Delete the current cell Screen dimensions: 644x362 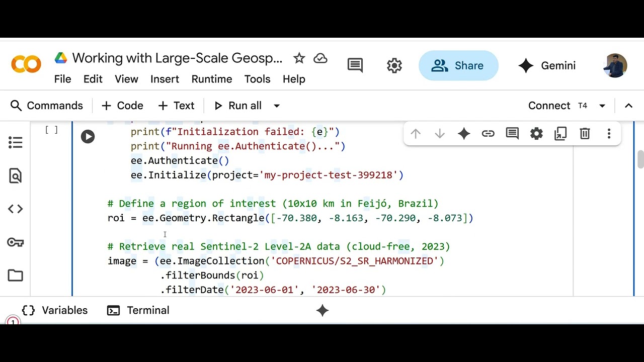(585, 134)
